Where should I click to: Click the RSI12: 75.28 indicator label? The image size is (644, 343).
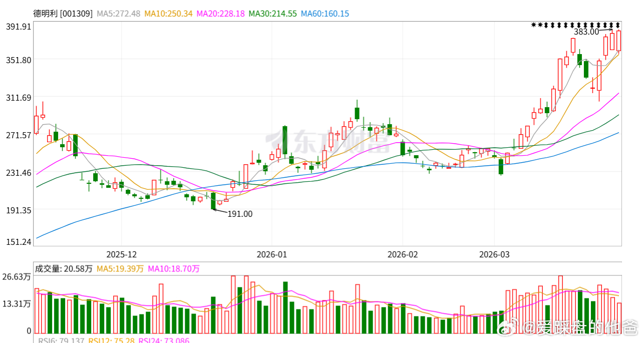[111, 340]
